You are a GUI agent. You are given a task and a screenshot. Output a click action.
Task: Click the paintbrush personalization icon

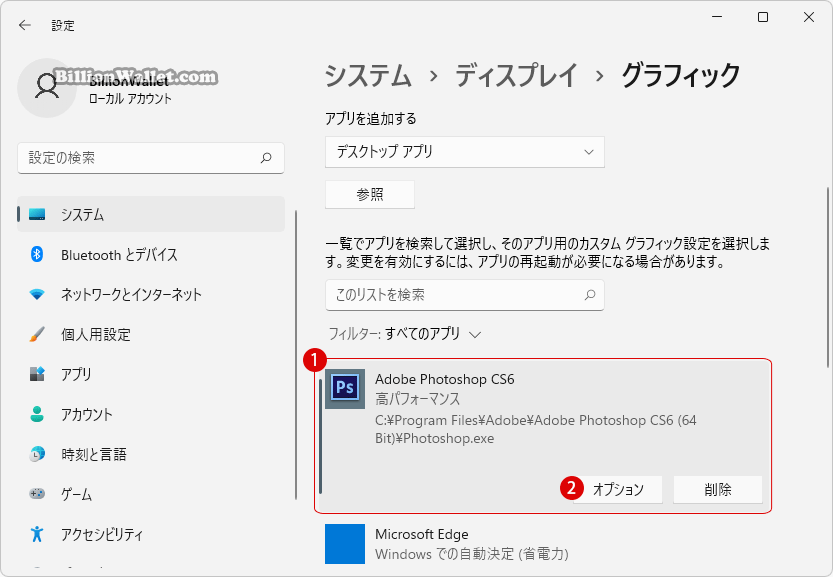pyautogui.click(x=37, y=334)
